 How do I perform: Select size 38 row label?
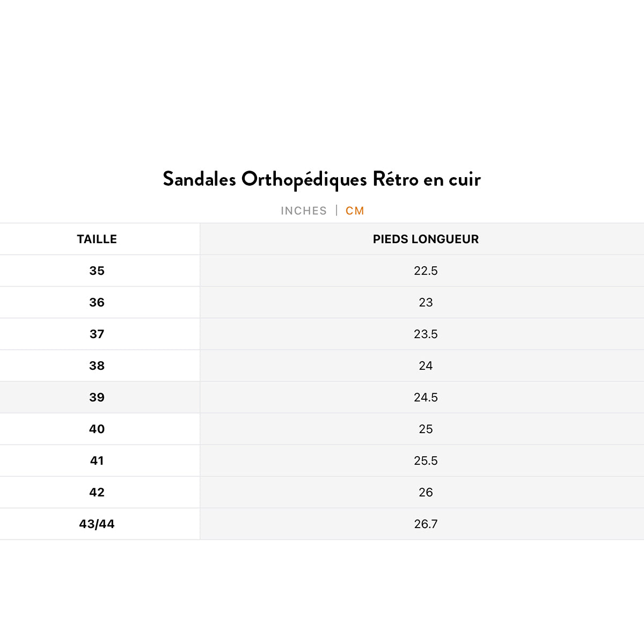click(97, 366)
